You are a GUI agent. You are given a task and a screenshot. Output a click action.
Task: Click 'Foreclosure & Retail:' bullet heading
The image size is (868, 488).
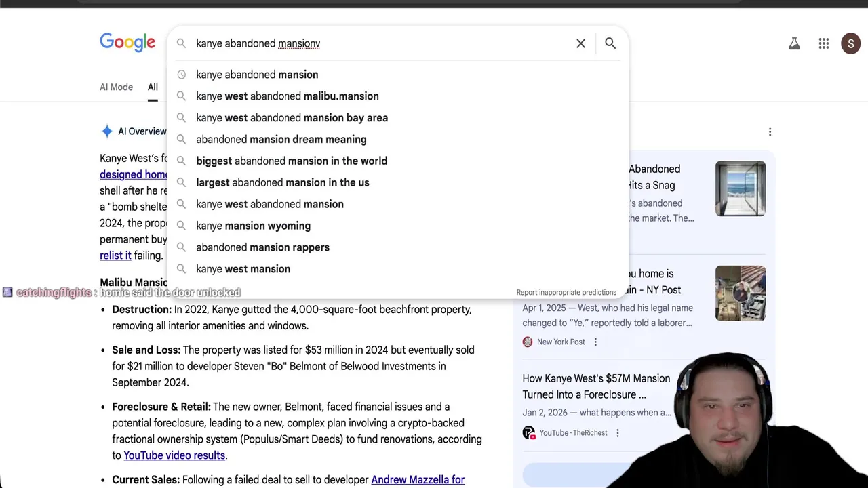coord(161,407)
